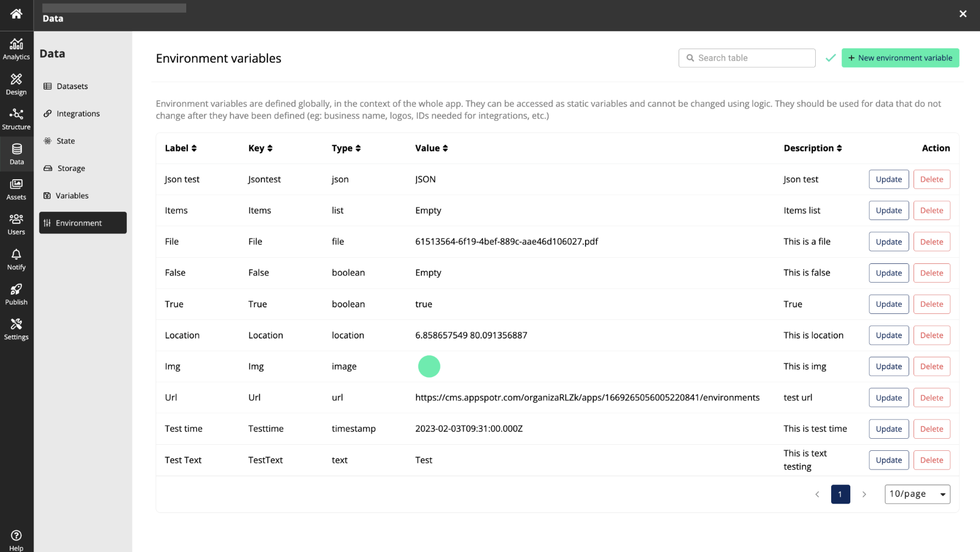Select page 1 in pagination

[840, 494]
